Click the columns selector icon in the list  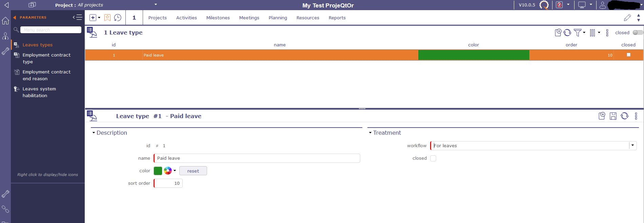[x=592, y=32]
